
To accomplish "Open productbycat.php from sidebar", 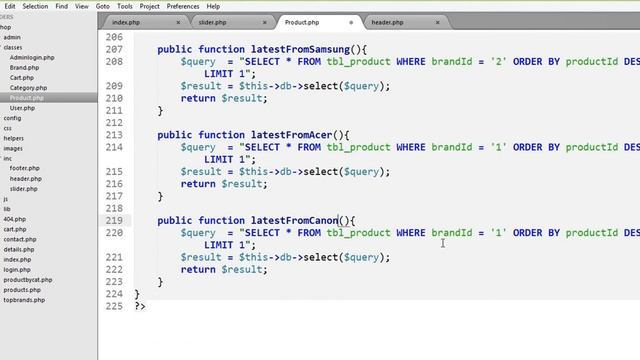I will (28, 280).
